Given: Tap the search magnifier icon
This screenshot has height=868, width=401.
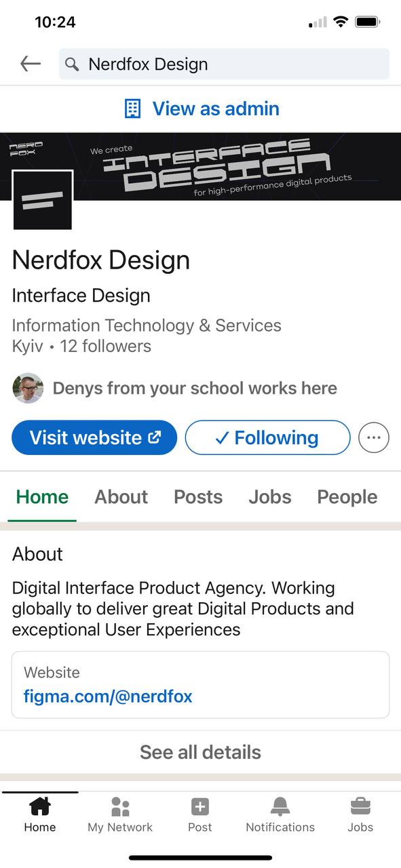Looking at the screenshot, I should point(72,64).
